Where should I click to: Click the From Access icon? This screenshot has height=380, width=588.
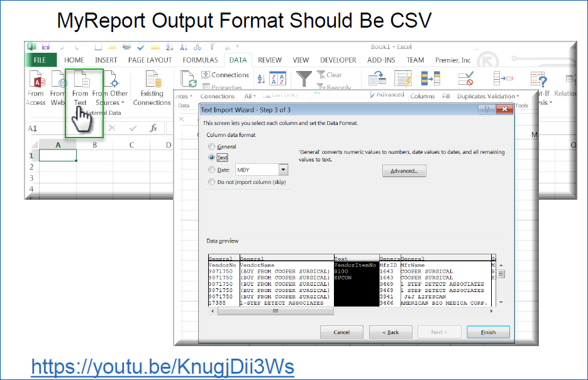36,88
